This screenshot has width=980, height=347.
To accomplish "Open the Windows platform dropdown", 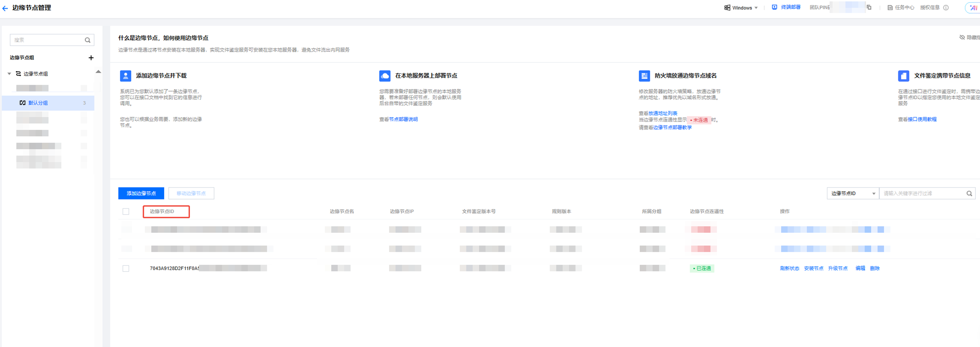I will click(x=741, y=7).
